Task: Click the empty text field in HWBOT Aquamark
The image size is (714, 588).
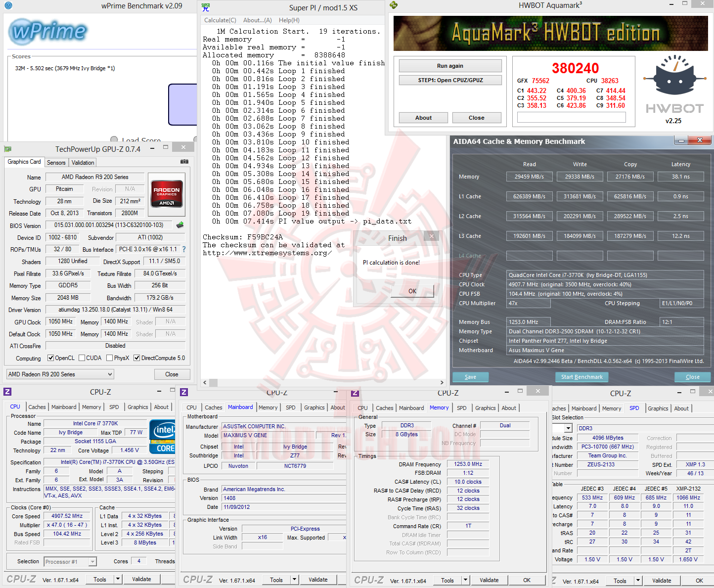Action: coord(572,117)
